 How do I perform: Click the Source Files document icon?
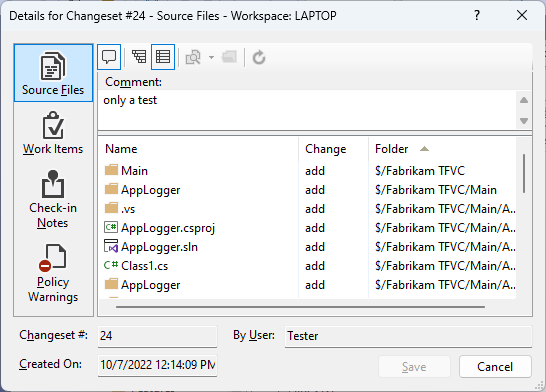[x=53, y=66]
